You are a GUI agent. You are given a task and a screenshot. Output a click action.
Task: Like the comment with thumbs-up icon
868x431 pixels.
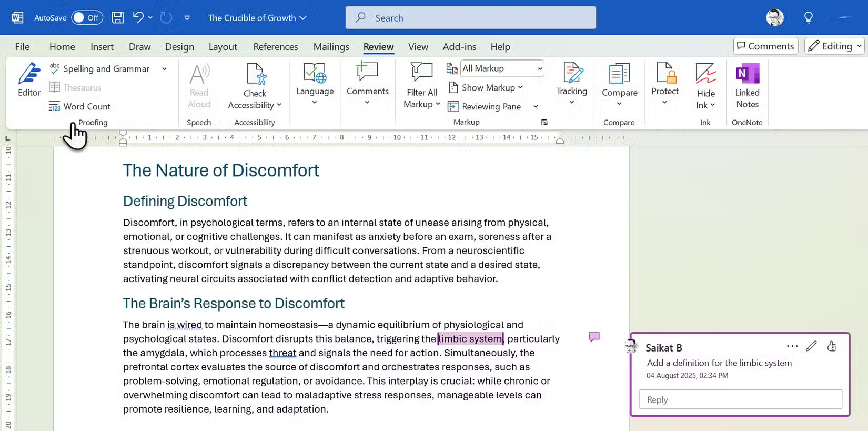tap(832, 346)
